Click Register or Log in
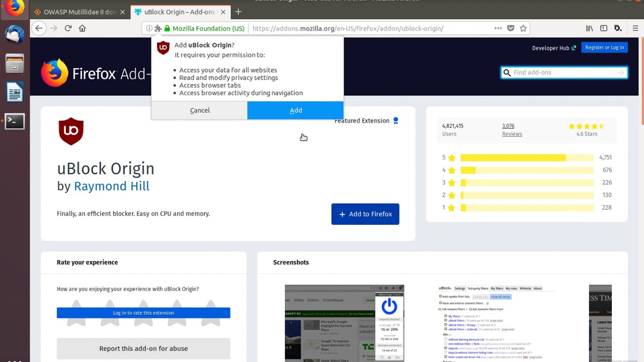Image resolution: width=644 pixels, height=362 pixels. click(x=604, y=47)
